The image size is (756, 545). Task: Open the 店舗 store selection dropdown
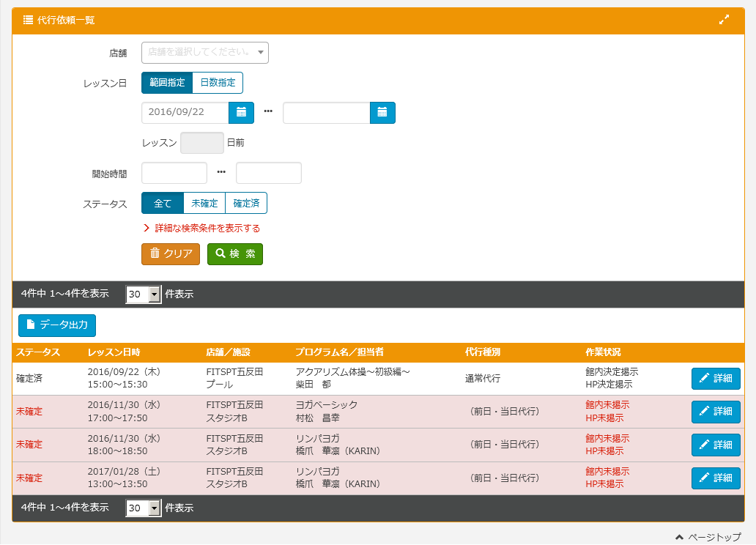point(204,53)
